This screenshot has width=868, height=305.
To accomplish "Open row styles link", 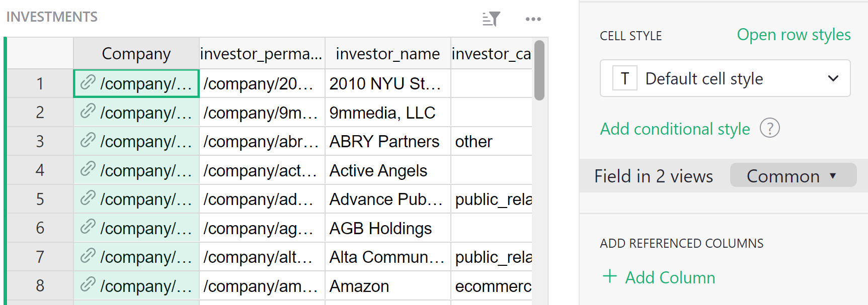I will [794, 35].
